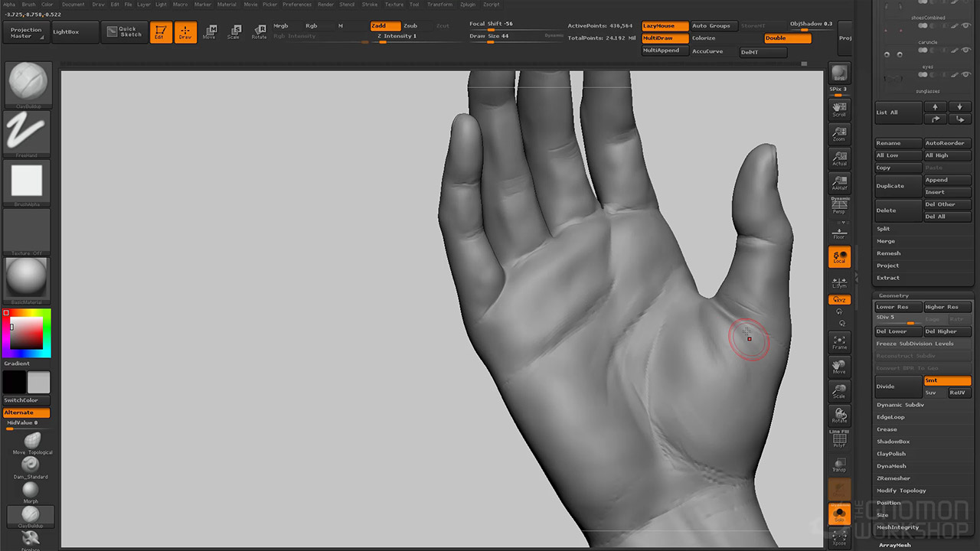The width and height of the screenshot is (980, 551).
Task: Click the PolyF line fill icon
Action: [839, 439]
